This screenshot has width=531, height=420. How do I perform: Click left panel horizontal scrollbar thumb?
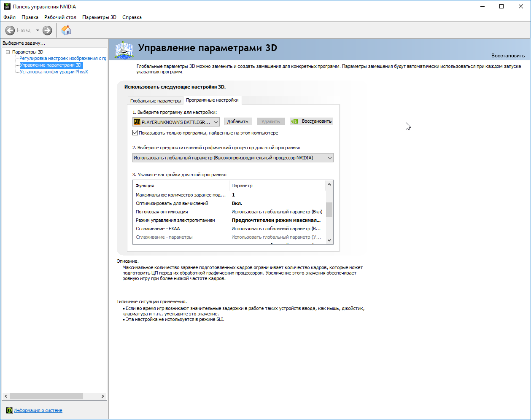(46, 396)
